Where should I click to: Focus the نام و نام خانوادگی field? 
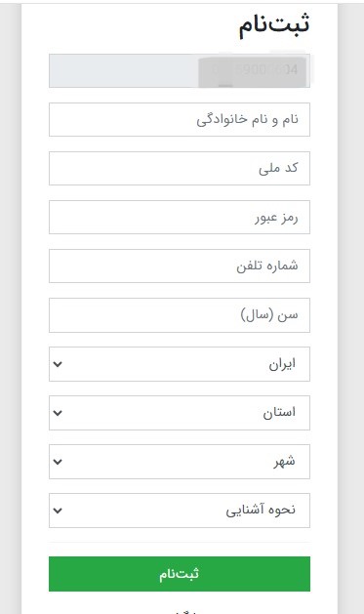(180, 119)
